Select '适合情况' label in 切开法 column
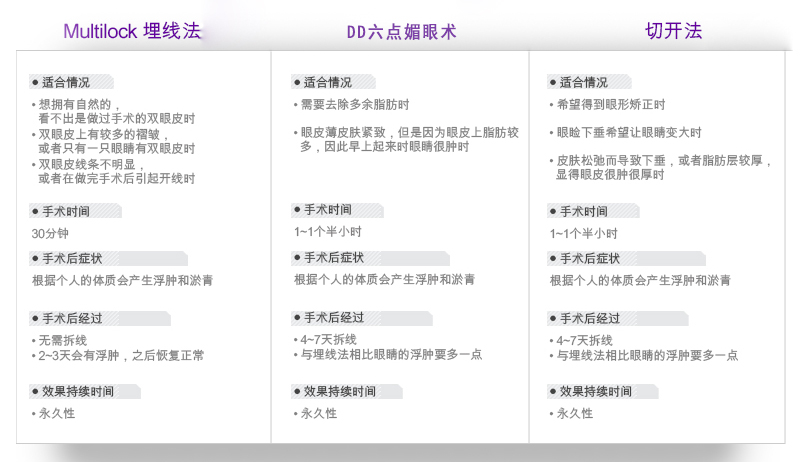Viewport: 805px width, 462px height. coord(583,82)
